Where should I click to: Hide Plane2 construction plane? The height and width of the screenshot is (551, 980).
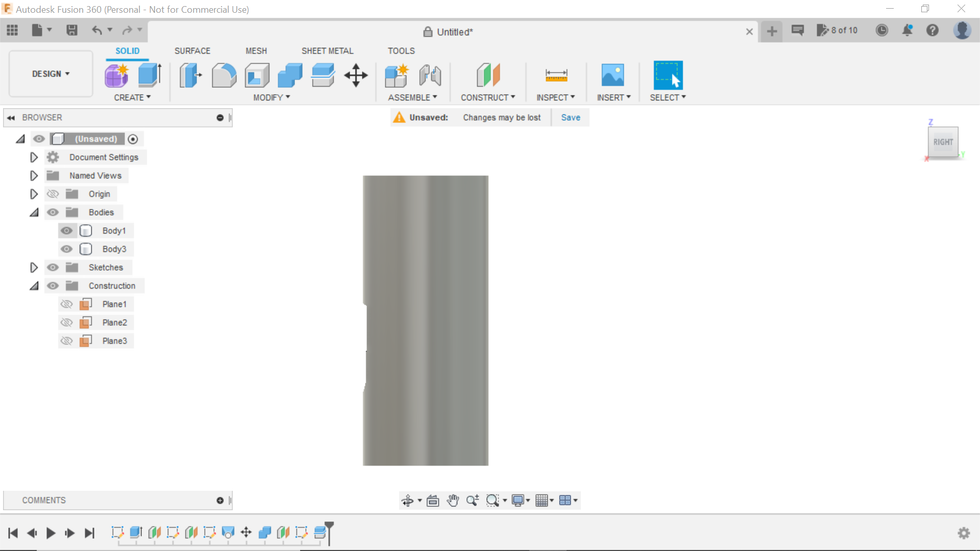tap(66, 322)
